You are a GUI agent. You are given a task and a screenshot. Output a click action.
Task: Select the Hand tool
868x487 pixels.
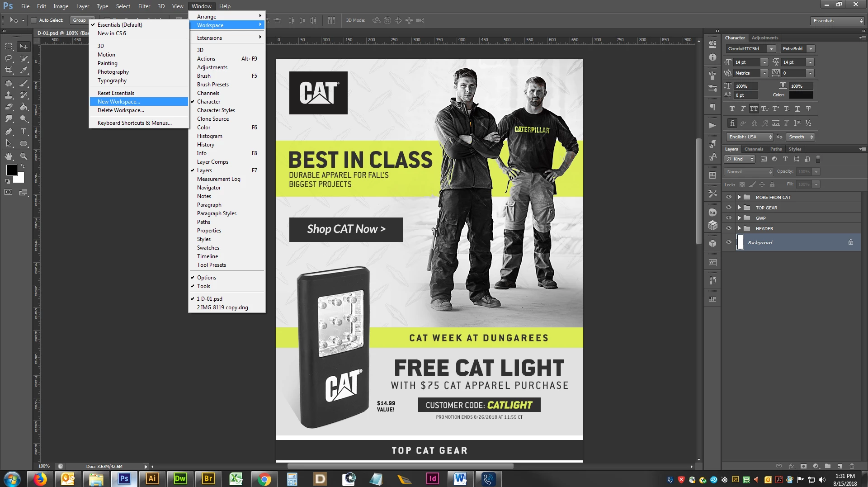(9, 156)
